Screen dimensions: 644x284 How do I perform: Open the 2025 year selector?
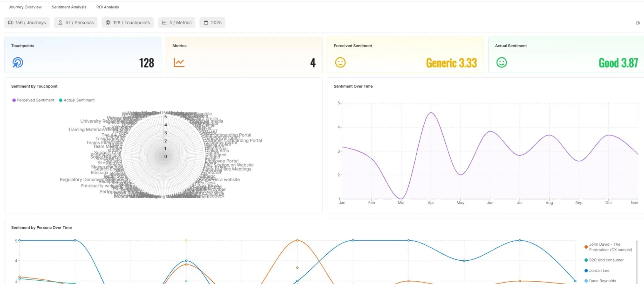[212, 23]
